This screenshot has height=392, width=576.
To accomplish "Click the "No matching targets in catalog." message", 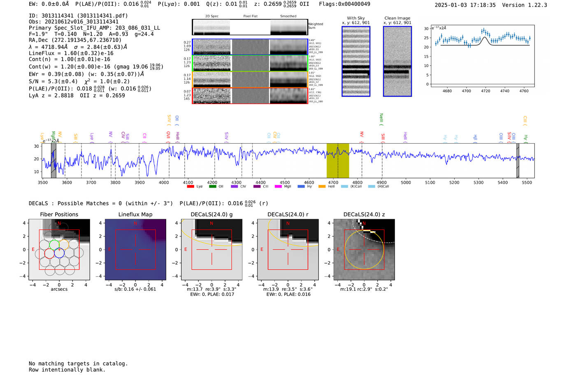I will click(x=78, y=364).
